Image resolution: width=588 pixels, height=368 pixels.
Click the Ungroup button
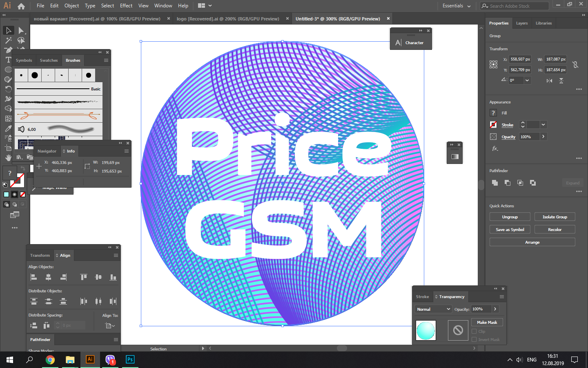510,217
